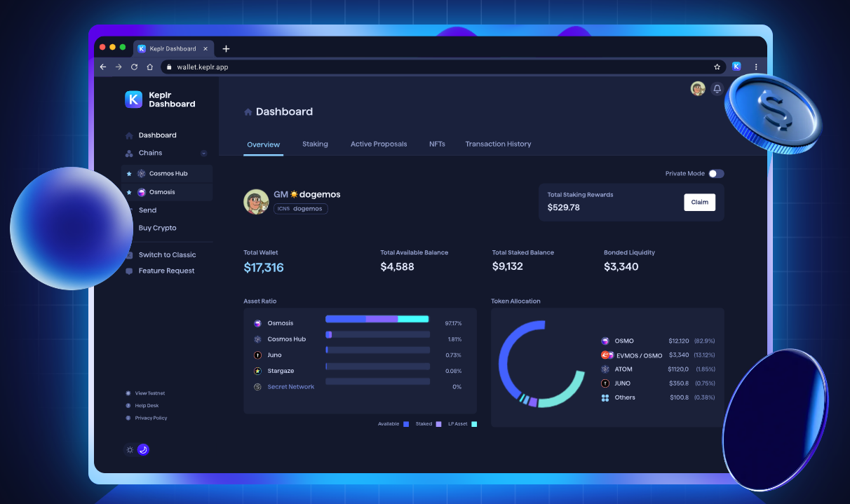Viewport: 850px width, 504px height.
Task: Click the Stargaze icon in Asset Ratio
Action: [257, 371]
